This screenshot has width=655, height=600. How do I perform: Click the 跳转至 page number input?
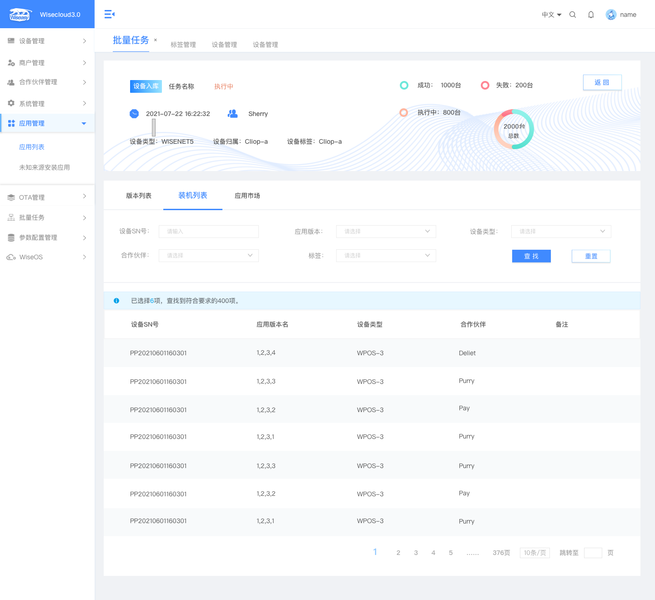(593, 553)
